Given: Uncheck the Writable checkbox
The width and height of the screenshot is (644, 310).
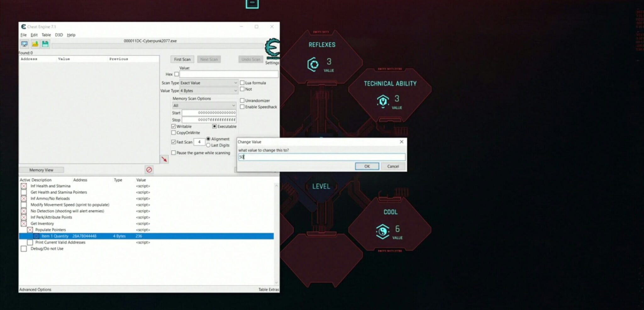Looking at the screenshot, I should click(174, 126).
